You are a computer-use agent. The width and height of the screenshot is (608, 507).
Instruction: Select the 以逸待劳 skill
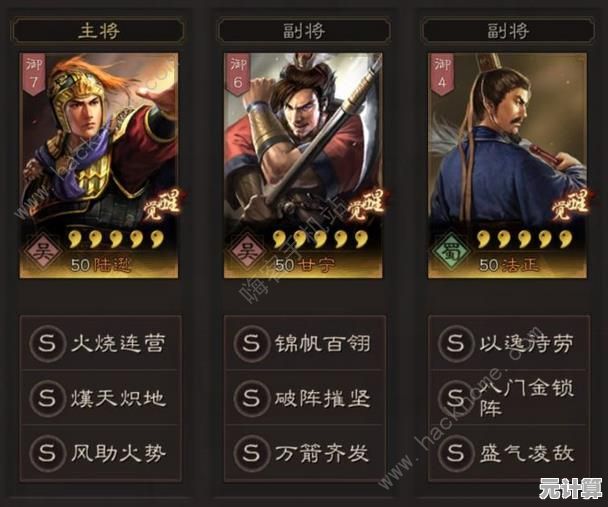point(509,343)
